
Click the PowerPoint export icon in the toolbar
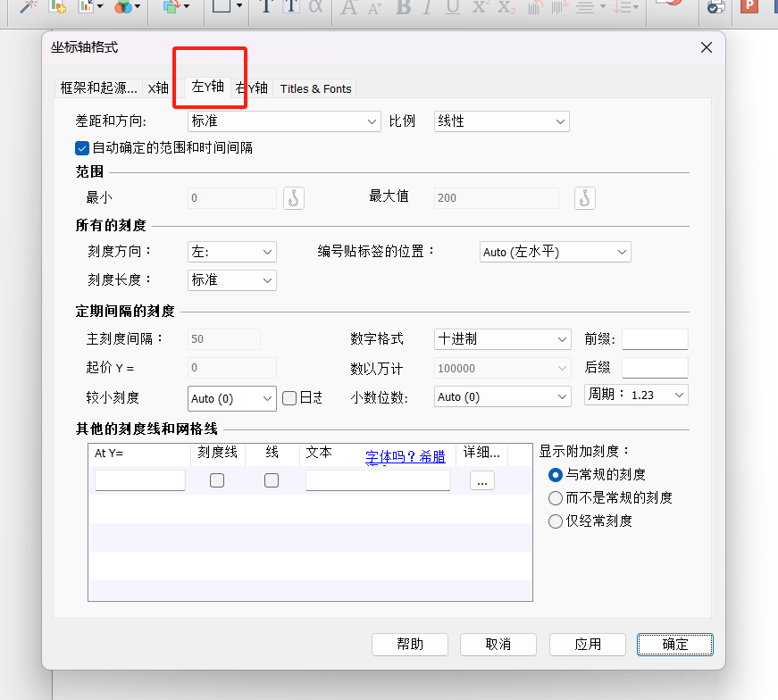[749, 7]
